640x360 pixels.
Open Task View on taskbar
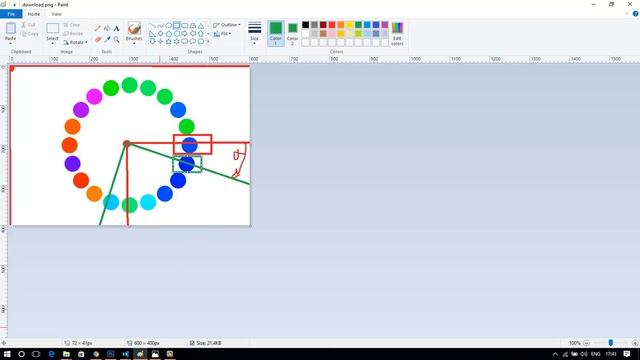click(36, 354)
